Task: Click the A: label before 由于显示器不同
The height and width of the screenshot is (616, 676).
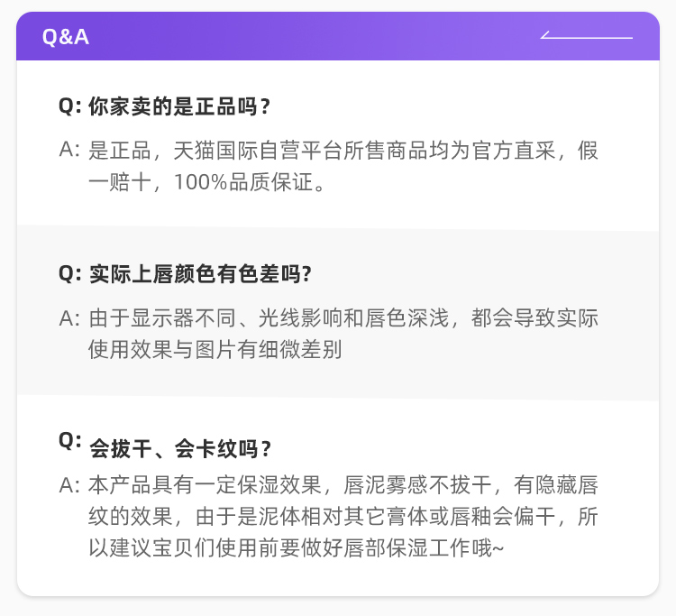Action: coord(69,318)
